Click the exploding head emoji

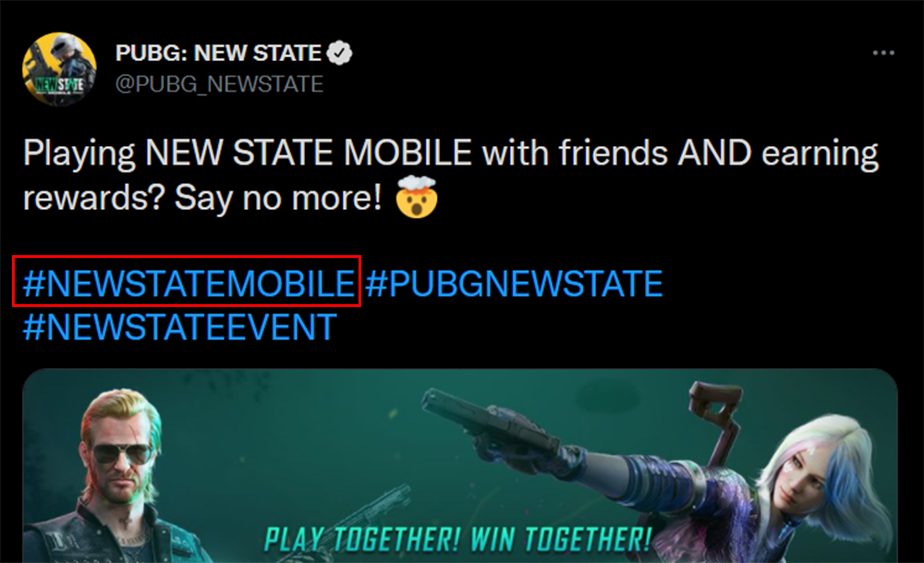[x=418, y=197]
